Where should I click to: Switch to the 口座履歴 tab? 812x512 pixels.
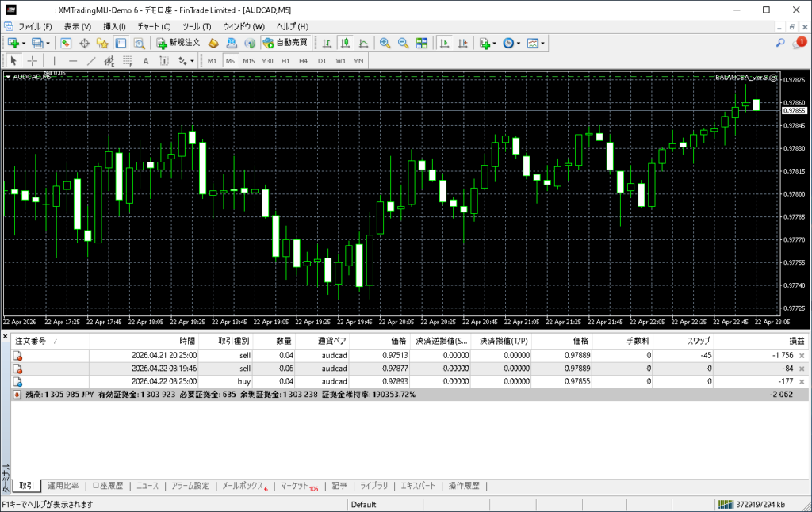pos(107,486)
